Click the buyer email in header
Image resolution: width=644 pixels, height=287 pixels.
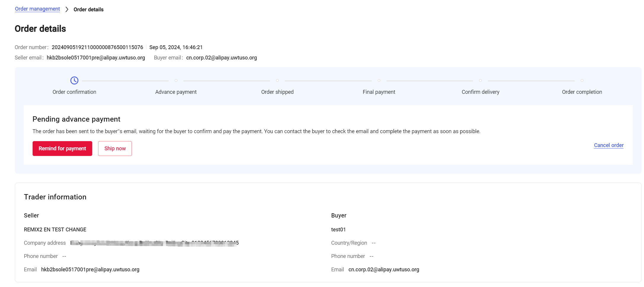coord(221,58)
